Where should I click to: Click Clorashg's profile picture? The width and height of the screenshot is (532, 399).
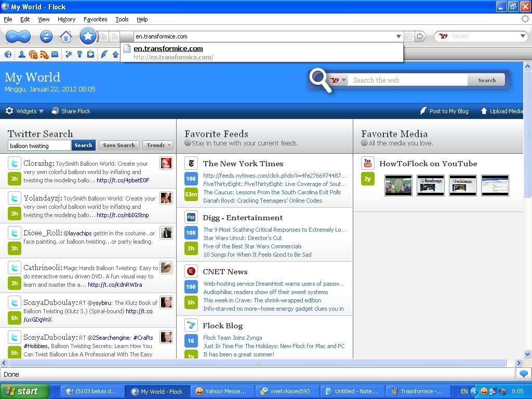pos(166,163)
